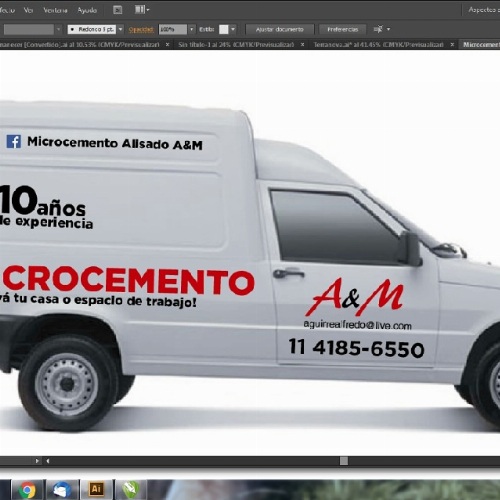Open the green CorelDRAW taskbar icon
This screenshot has width=500, height=500.
tap(131, 490)
